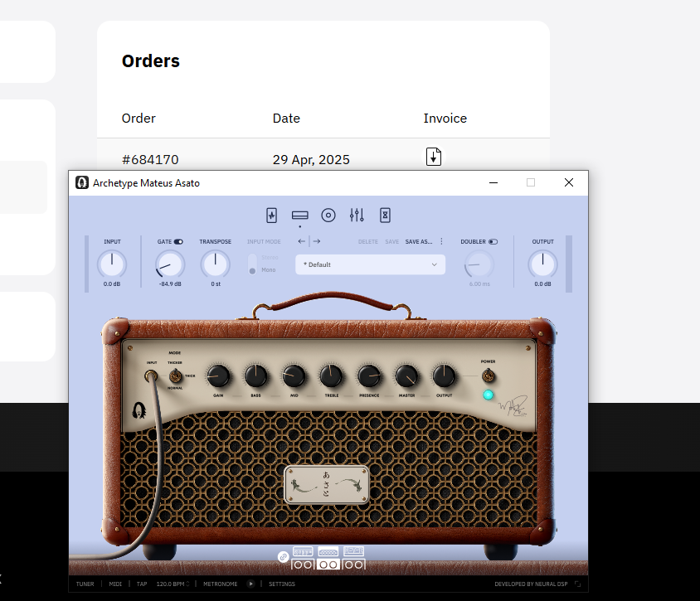Viewport: 700px width, 601px height.
Task: Click the Invoice column header in Orders
Action: point(445,119)
